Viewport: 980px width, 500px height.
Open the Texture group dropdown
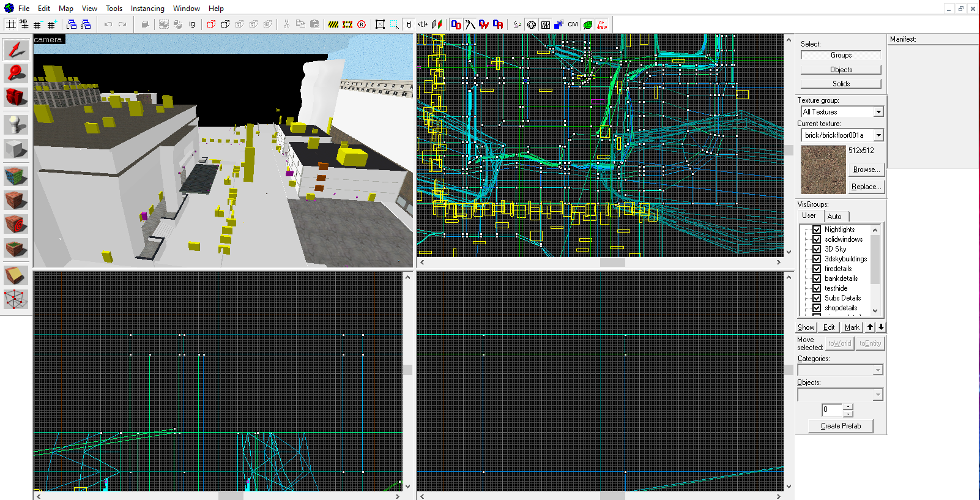(878, 112)
